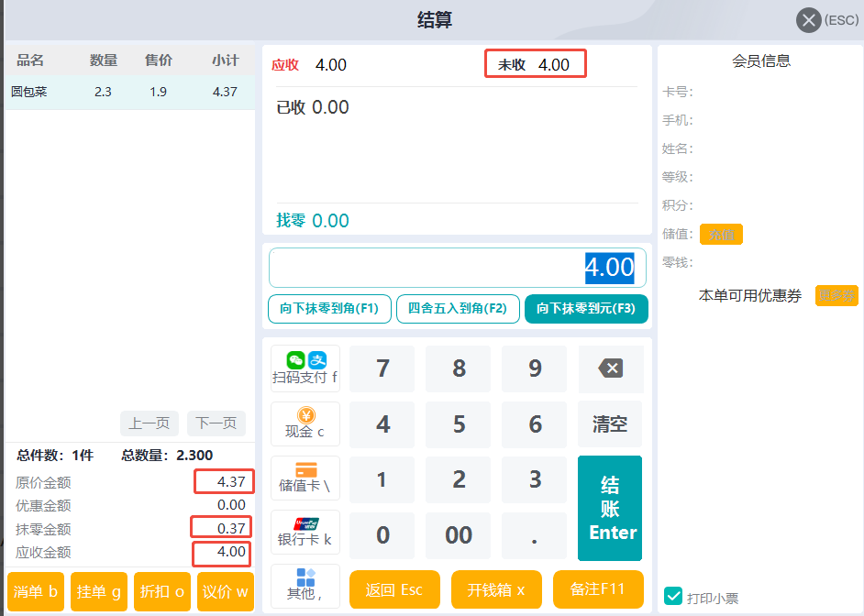Select 向下抹零到角 rounding option

pyautogui.click(x=329, y=309)
